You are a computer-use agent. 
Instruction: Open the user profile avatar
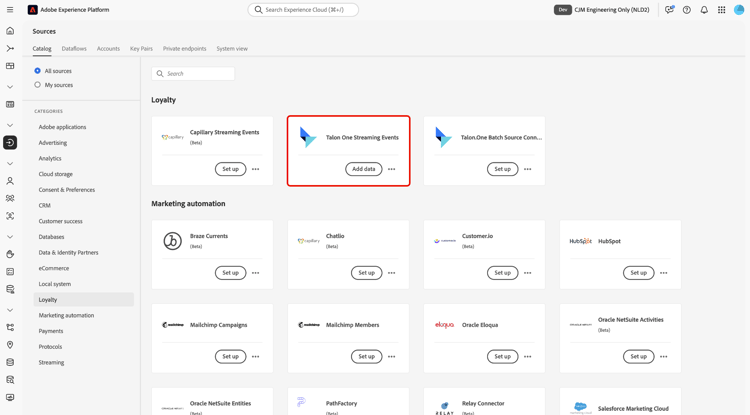739,10
